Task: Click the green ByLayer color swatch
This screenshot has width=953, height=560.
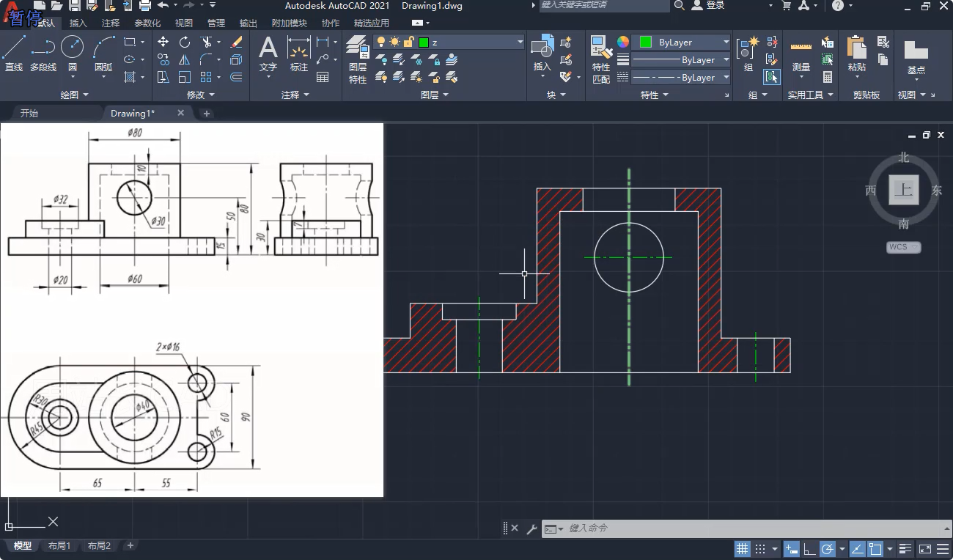Action: [646, 43]
